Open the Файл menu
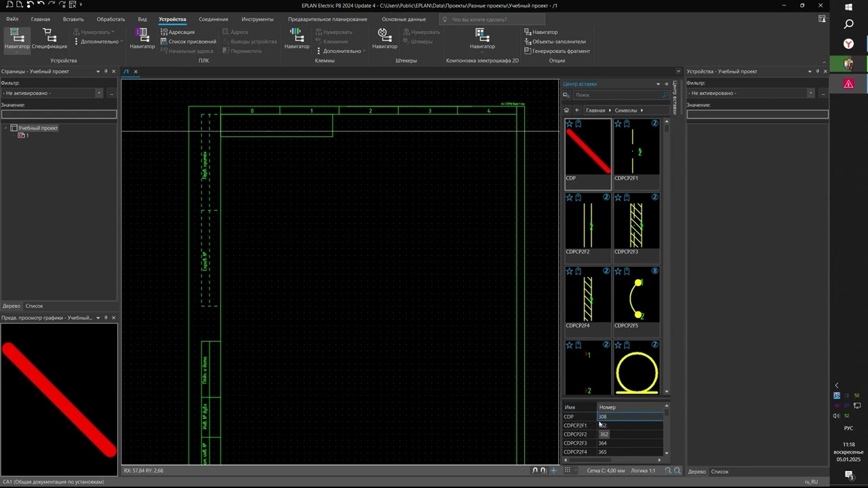 tap(12, 19)
